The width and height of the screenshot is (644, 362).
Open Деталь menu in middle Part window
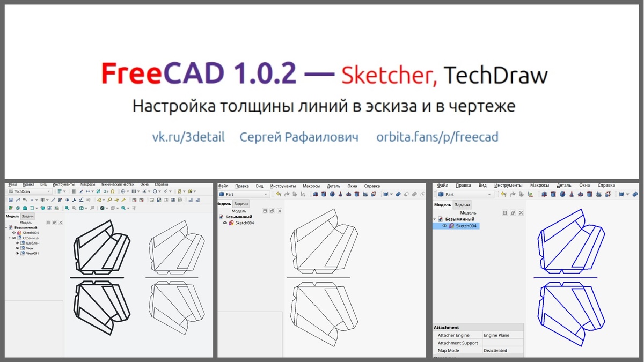[333, 186]
